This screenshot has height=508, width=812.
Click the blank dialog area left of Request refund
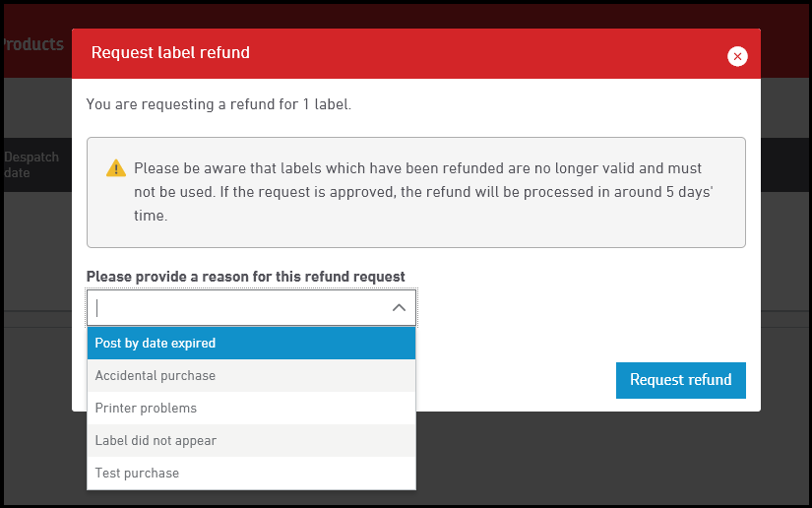click(512, 380)
